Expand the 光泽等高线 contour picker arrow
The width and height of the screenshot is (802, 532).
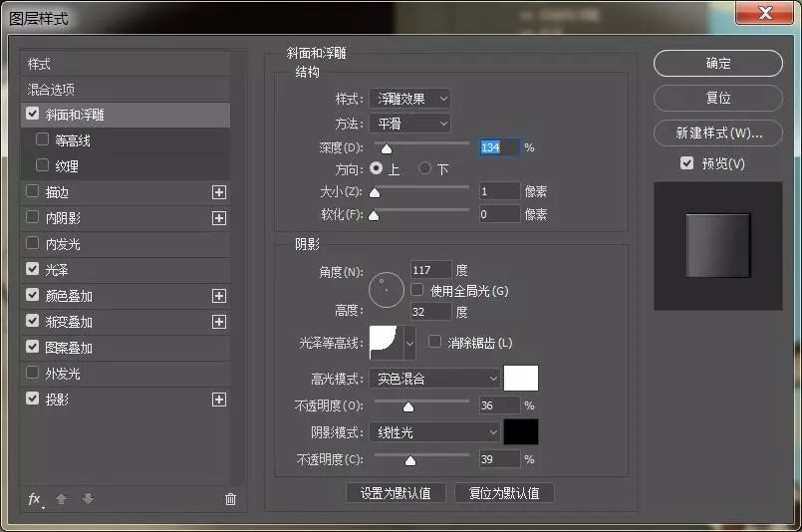pos(409,343)
